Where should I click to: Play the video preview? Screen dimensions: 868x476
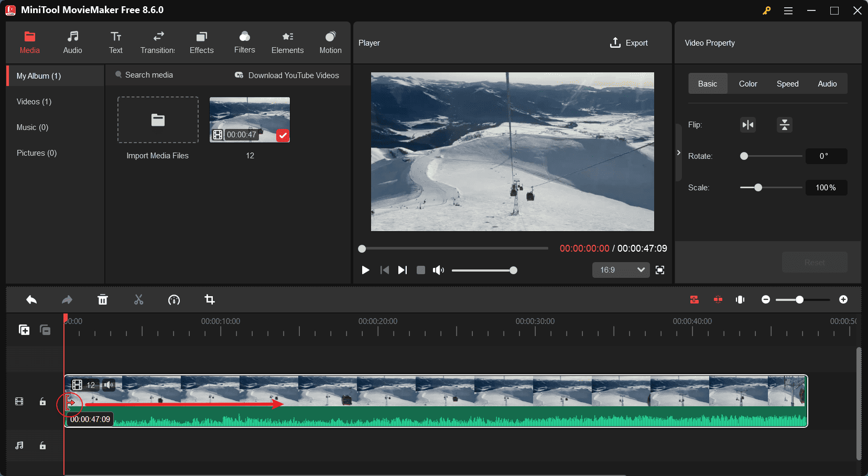(x=366, y=270)
